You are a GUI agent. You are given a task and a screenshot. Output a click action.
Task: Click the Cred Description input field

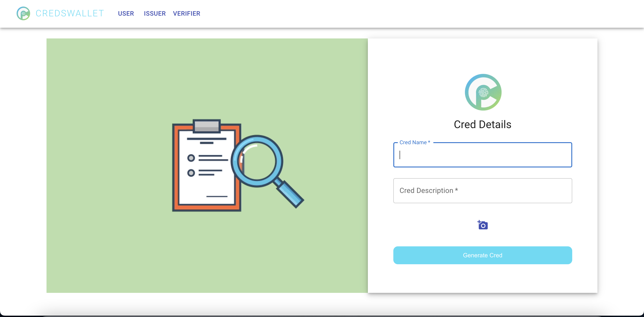pos(483,190)
